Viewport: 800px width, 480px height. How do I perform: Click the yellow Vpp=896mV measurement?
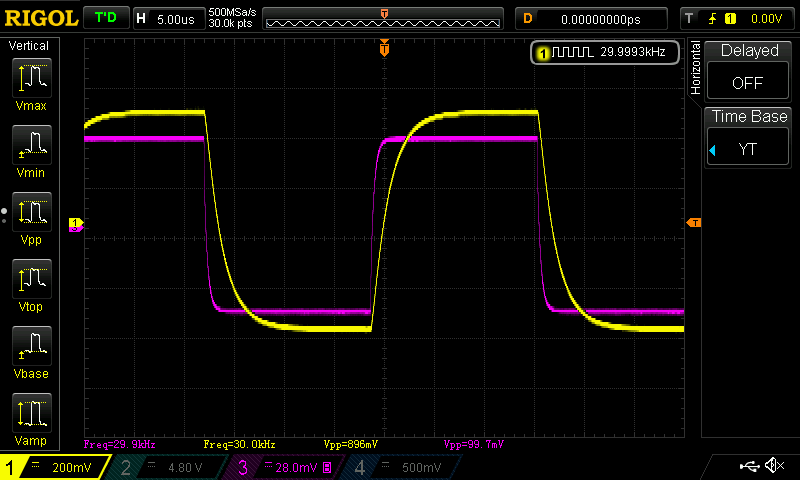click(x=351, y=444)
